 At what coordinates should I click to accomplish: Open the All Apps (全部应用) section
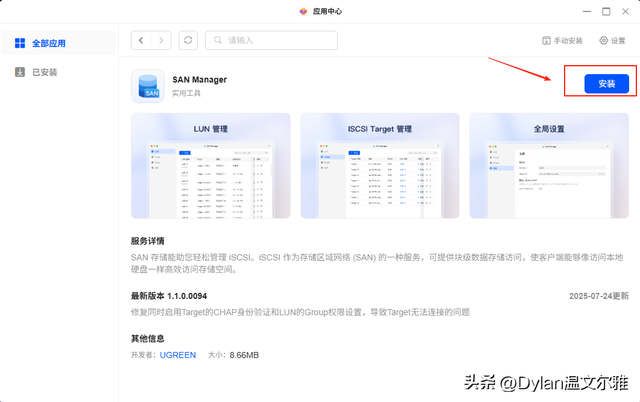(58, 43)
